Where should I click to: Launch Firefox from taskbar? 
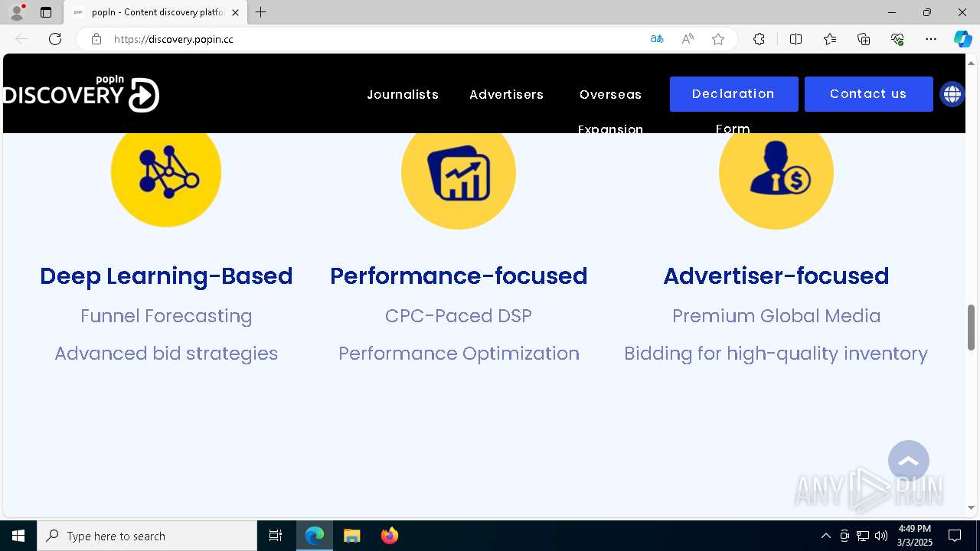(x=389, y=536)
